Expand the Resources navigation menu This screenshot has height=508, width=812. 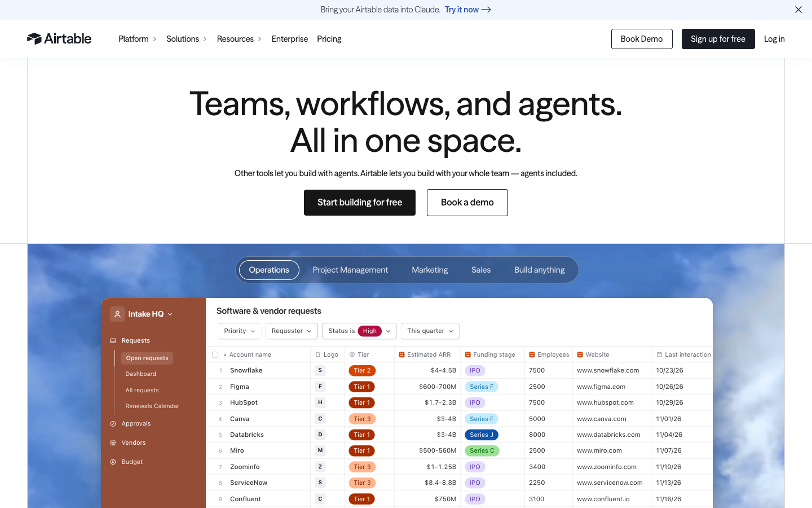click(239, 39)
